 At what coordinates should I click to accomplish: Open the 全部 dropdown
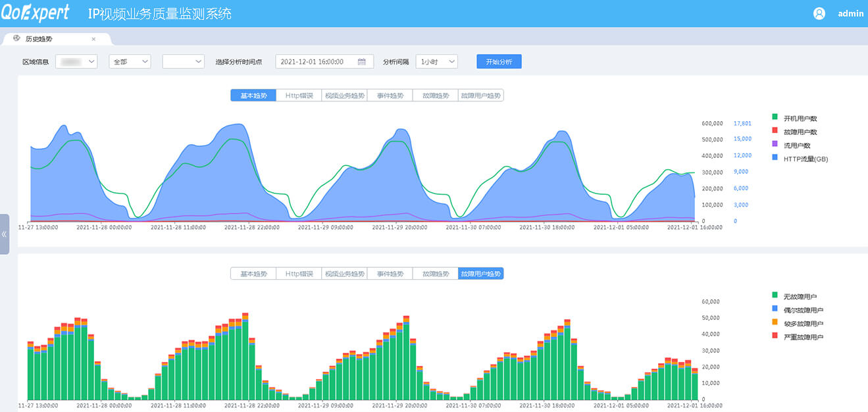130,62
